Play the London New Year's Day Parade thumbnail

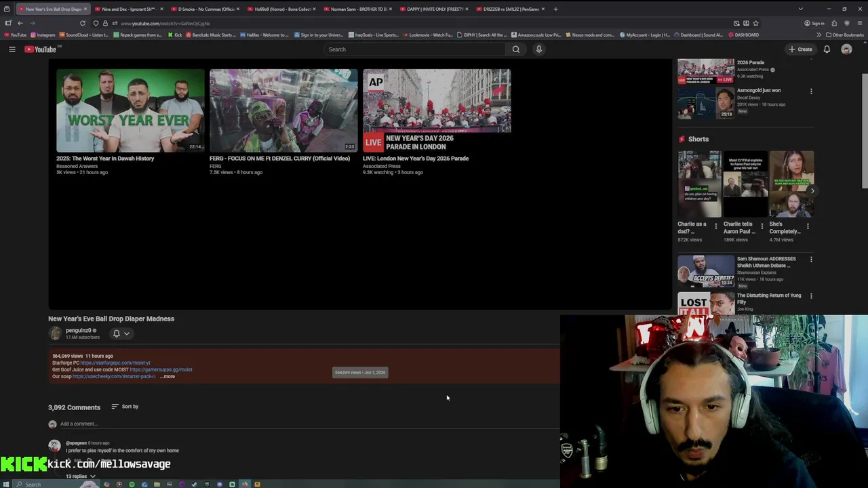(437, 110)
